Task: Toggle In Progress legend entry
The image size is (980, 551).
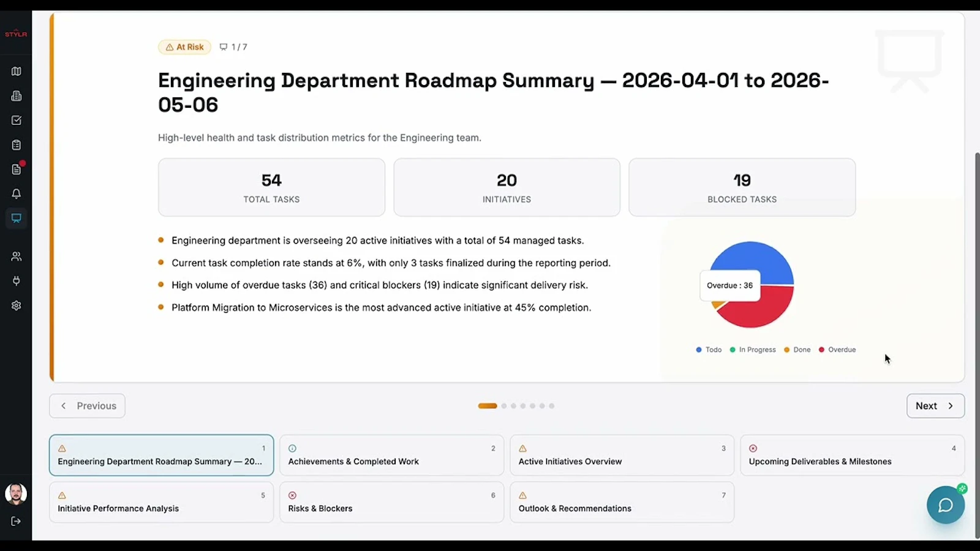Action: point(753,350)
